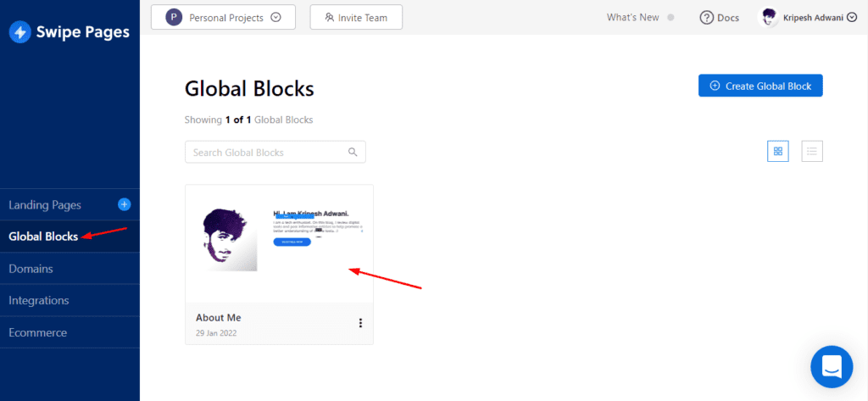The image size is (868, 401).
Task: Switch to grid view
Action: tap(777, 152)
